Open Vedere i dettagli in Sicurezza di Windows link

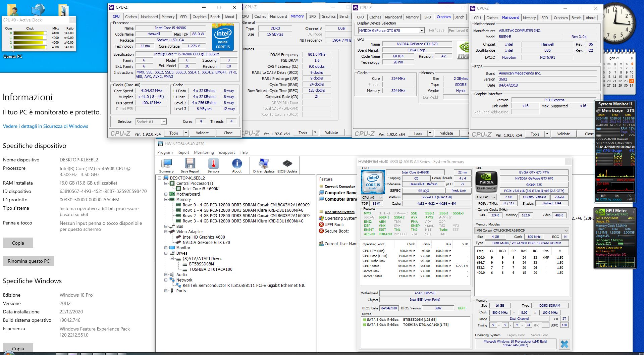pos(46,126)
